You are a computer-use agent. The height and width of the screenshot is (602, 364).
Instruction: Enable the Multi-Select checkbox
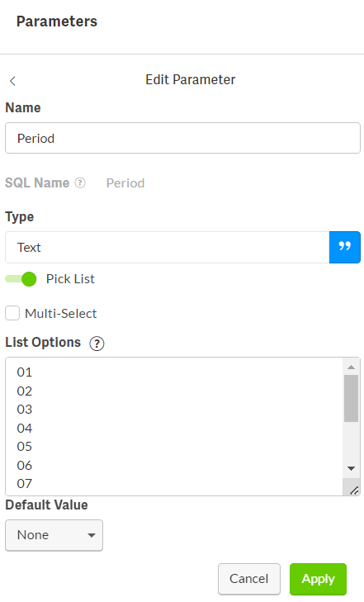pyautogui.click(x=12, y=313)
